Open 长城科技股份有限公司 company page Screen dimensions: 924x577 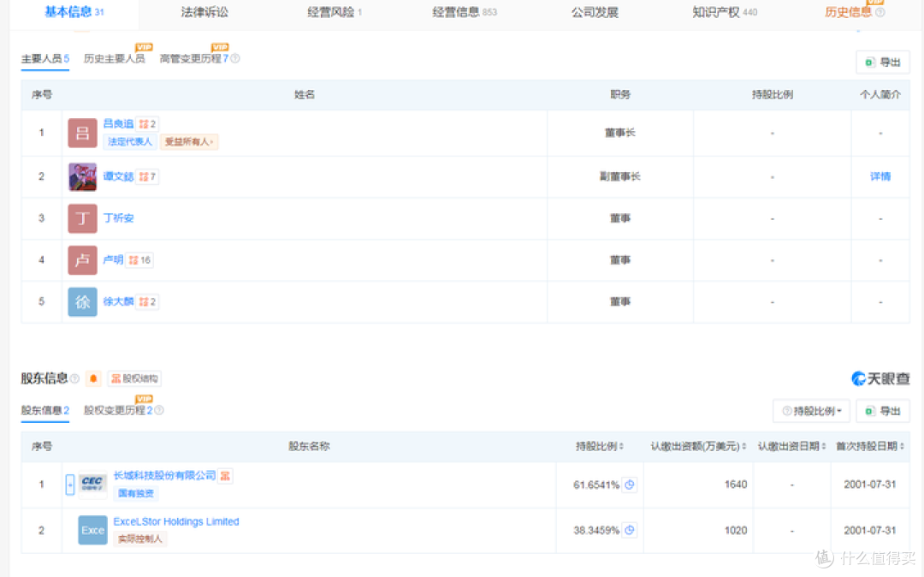click(x=164, y=476)
